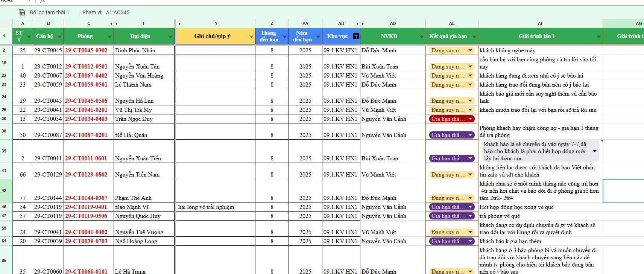Open red status dropdown for Trần Ngọc Duy
This screenshot has height=274, width=644.
(470, 119)
